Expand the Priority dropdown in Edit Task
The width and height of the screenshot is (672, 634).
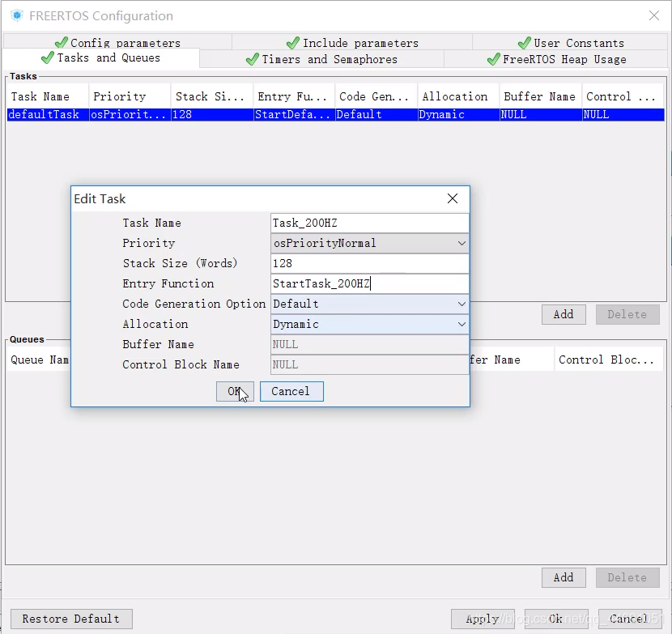coord(461,243)
